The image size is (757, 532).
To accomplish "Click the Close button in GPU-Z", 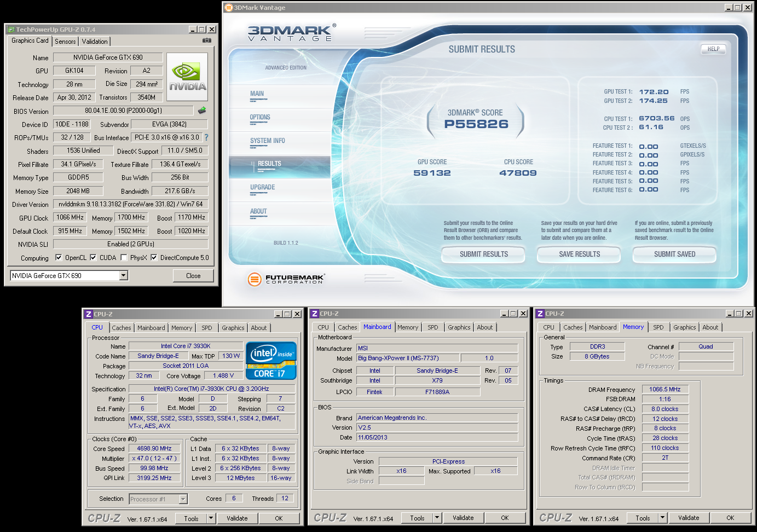I will point(193,276).
